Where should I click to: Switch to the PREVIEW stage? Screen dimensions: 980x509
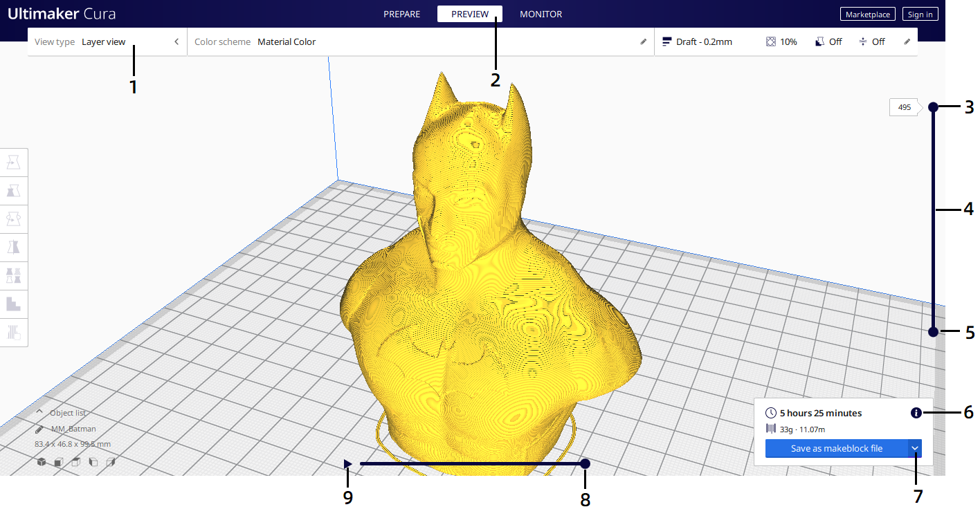(x=470, y=14)
